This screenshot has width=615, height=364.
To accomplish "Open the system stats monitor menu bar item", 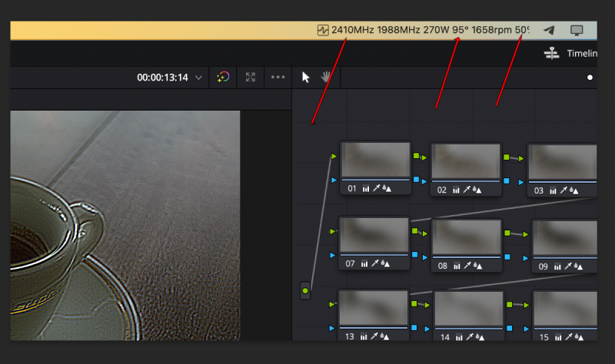I will point(424,30).
